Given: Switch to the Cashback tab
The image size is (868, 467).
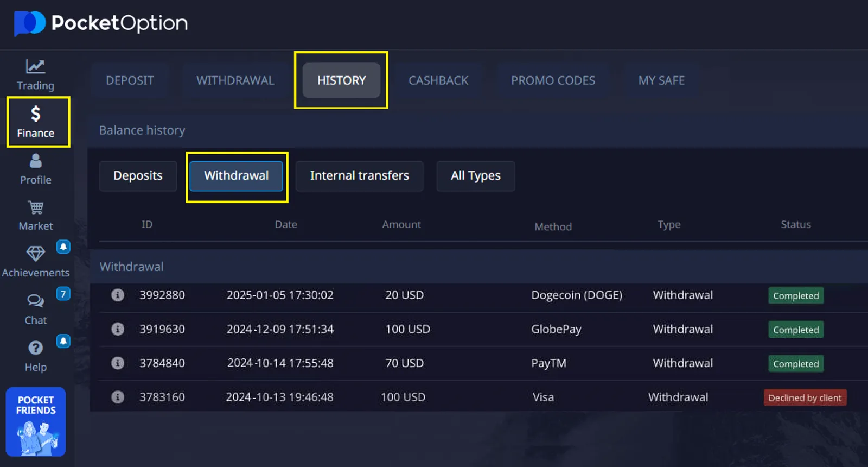Looking at the screenshot, I should coord(438,80).
